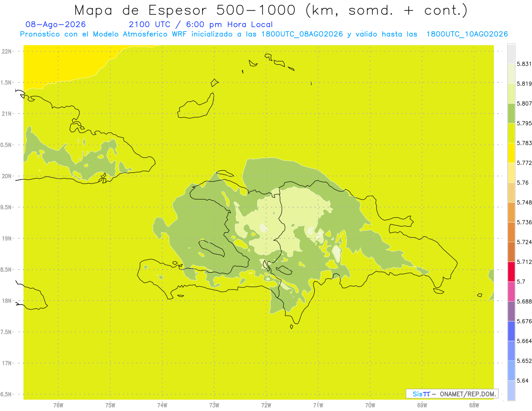
Task: Click the legend value '5.64'
Action: (x=522, y=381)
